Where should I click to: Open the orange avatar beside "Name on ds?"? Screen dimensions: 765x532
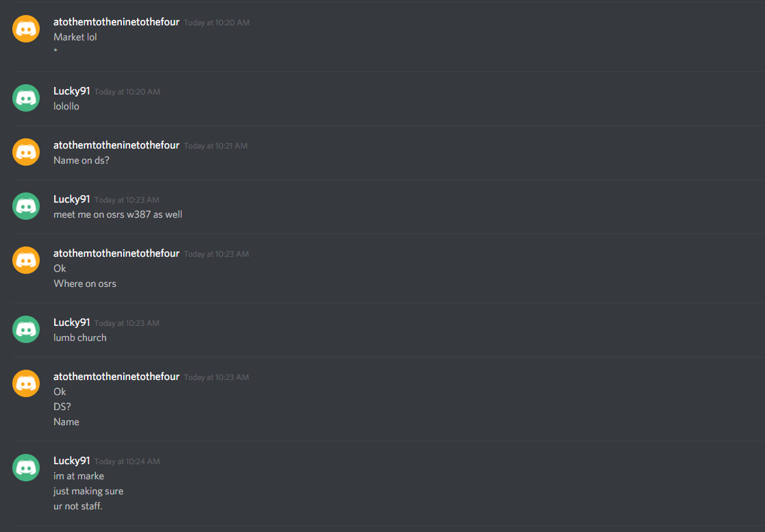coord(26,152)
